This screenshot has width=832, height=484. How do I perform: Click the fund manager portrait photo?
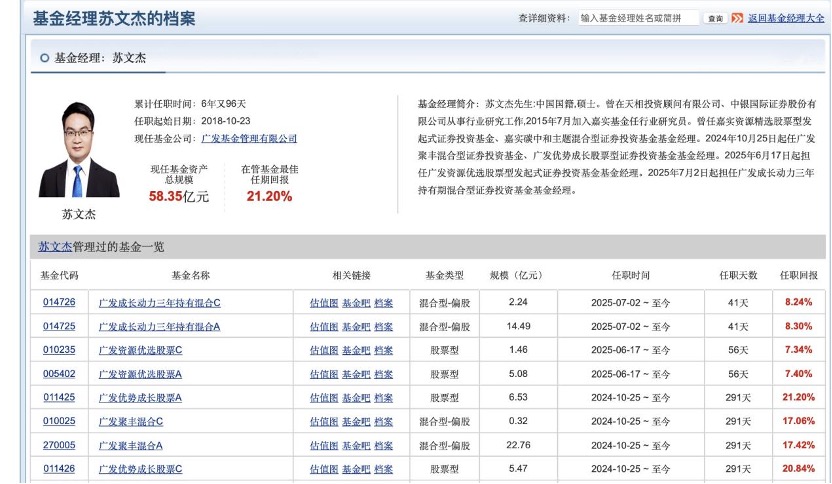click(x=79, y=149)
